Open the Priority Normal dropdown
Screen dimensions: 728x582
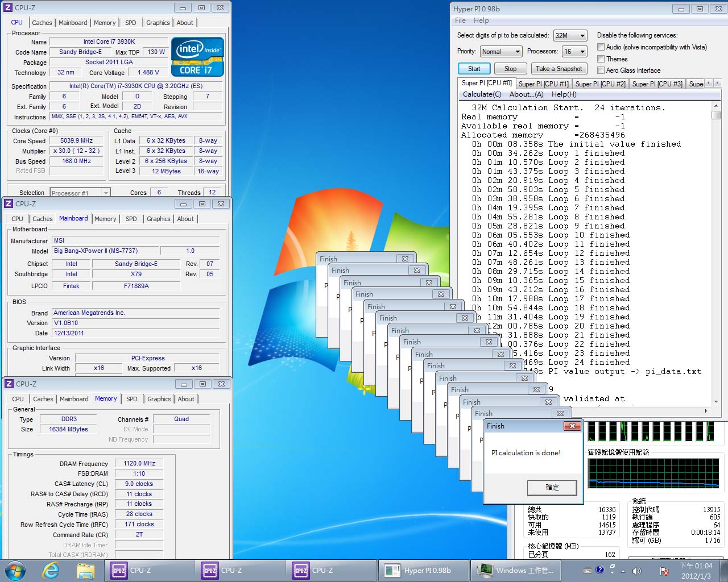501,51
